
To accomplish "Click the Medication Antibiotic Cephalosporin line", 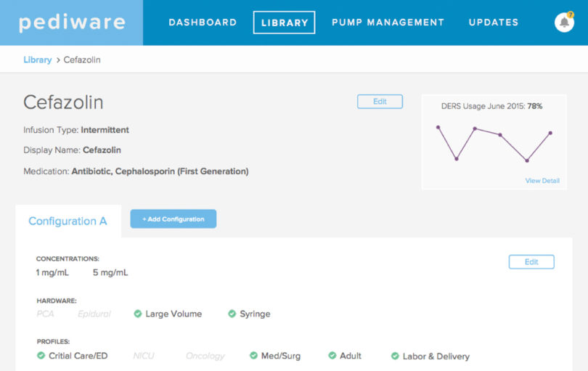I will (136, 171).
